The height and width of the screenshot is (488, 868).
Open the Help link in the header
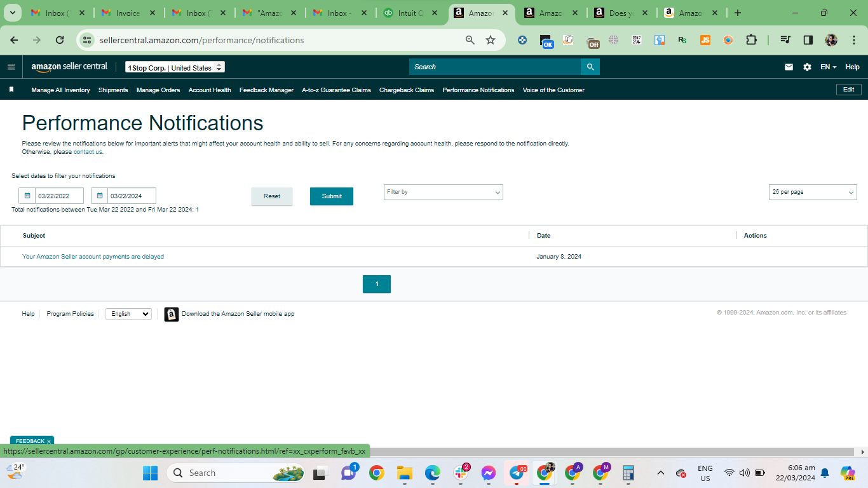853,67
